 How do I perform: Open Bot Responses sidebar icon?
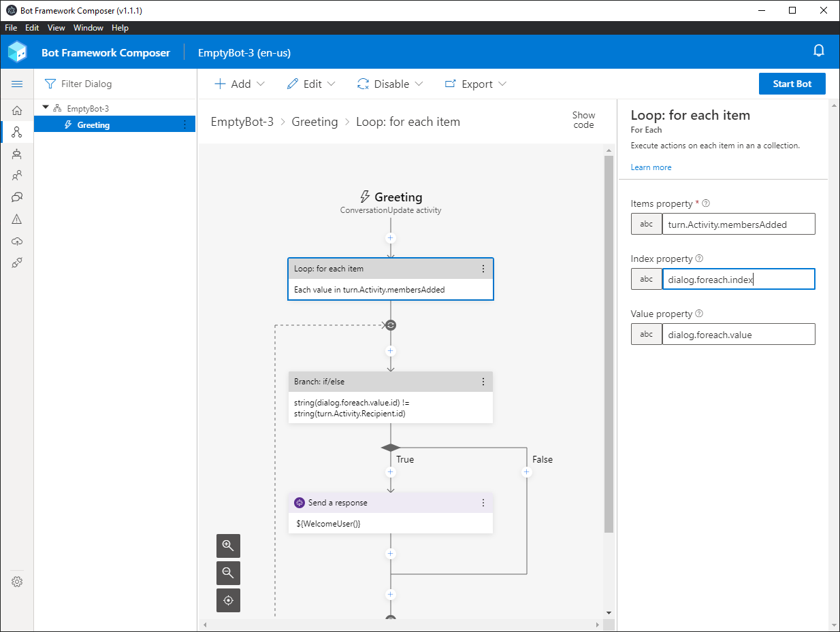pyautogui.click(x=17, y=154)
